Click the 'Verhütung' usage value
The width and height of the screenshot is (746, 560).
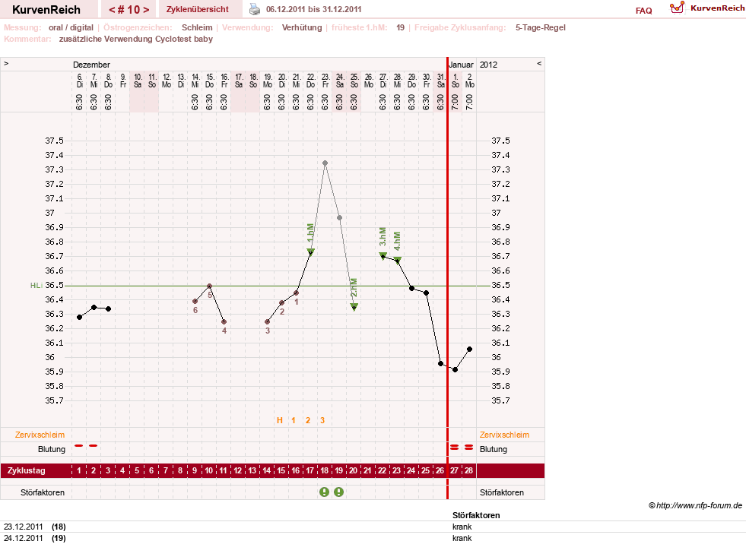point(302,27)
